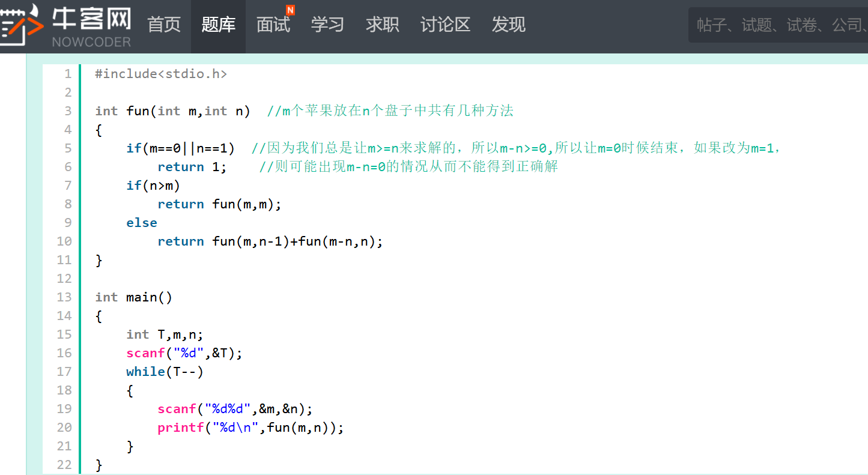
Task: Click the 'while(T--)' code line
Action: click(165, 372)
